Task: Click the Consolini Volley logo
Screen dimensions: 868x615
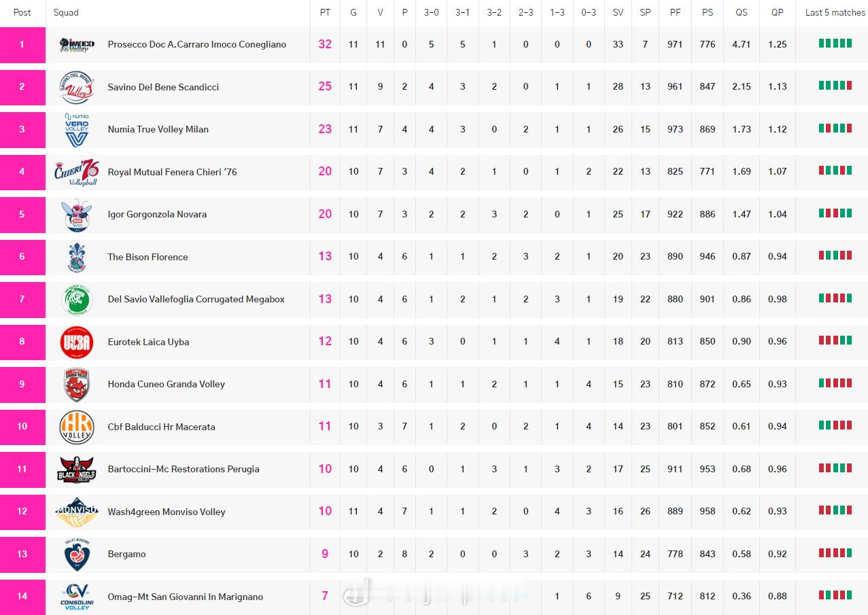Action: pos(77,597)
